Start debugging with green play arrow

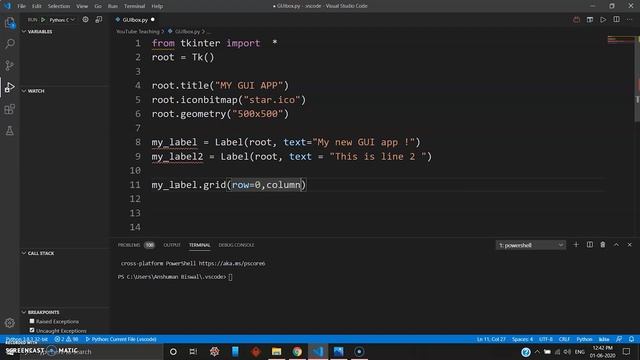[43, 20]
